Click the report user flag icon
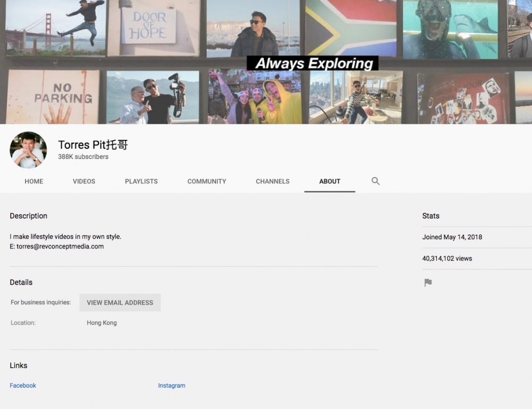This screenshot has height=409, width=532. pyautogui.click(x=428, y=283)
